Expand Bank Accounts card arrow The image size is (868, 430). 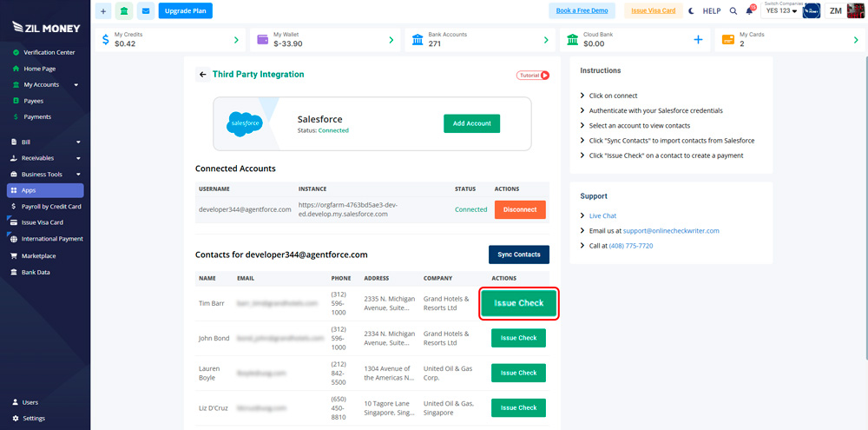tap(546, 40)
